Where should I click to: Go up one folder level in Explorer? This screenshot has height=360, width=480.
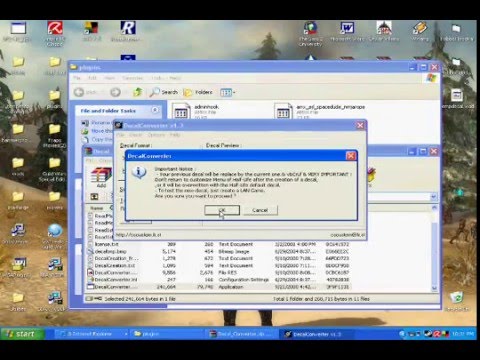coord(138,92)
